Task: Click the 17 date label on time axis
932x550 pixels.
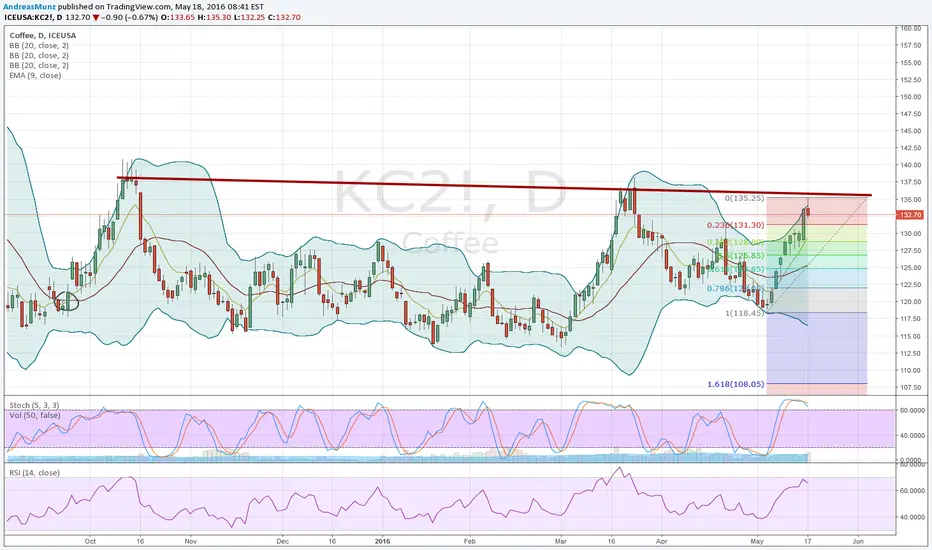Action: pyautogui.click(x=808, y=541)
